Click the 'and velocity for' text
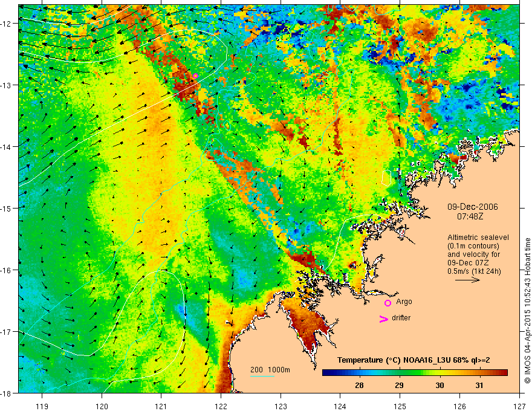The width and height of the screenshot is (532, 411). (473, 254)
